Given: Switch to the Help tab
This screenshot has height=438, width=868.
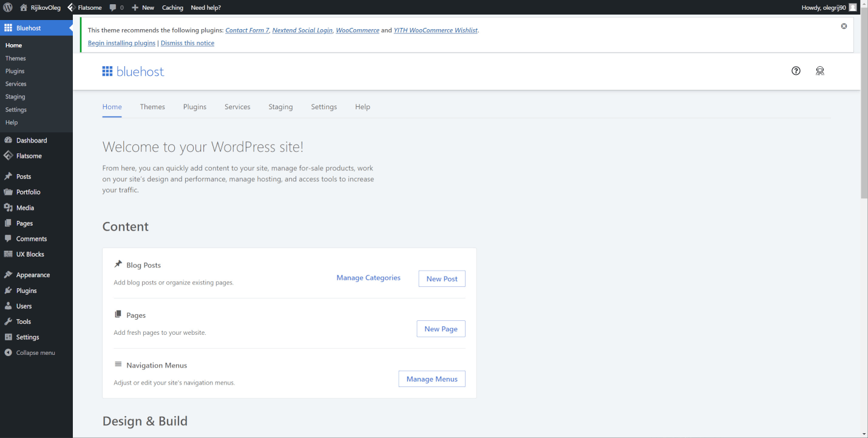Looking at the screenshot, I should click(x=362, y=107).
